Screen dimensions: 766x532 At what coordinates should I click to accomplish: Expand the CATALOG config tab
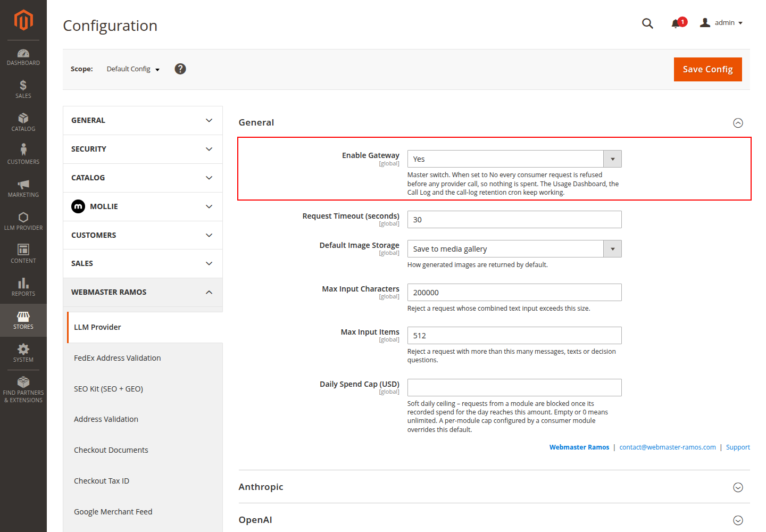tap(143, 178)
